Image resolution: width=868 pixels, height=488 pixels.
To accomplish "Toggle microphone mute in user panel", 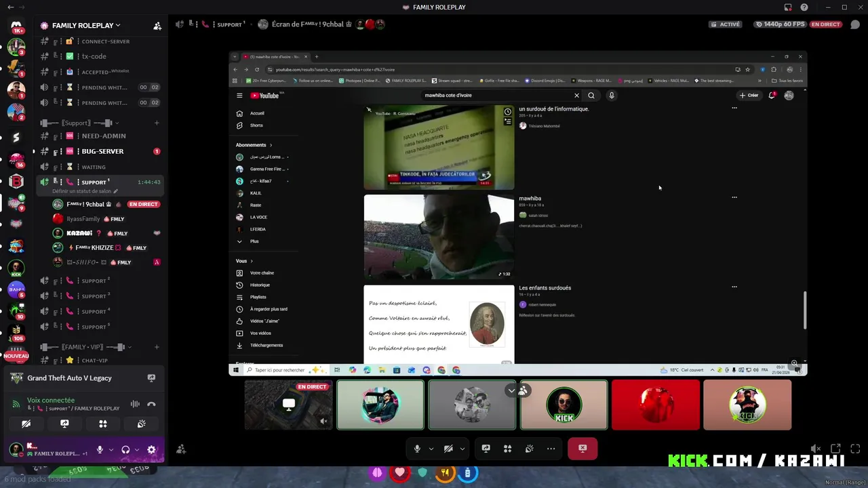I will point(100,449).
